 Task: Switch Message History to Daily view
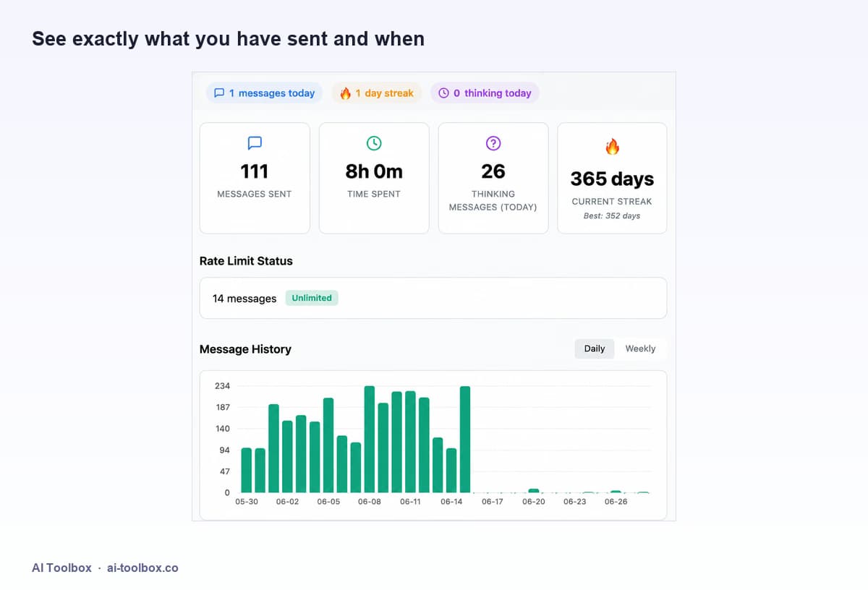(595, 349)
